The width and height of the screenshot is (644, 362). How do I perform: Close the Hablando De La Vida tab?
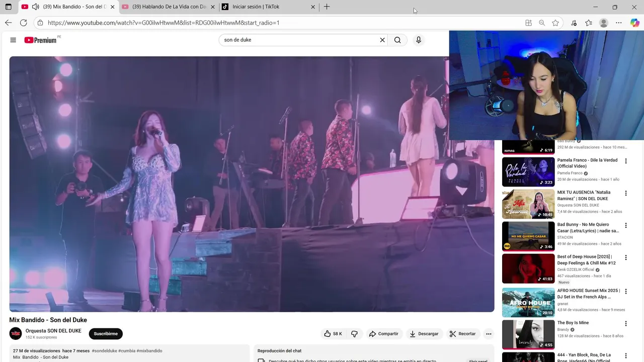[x=213, y=7]
